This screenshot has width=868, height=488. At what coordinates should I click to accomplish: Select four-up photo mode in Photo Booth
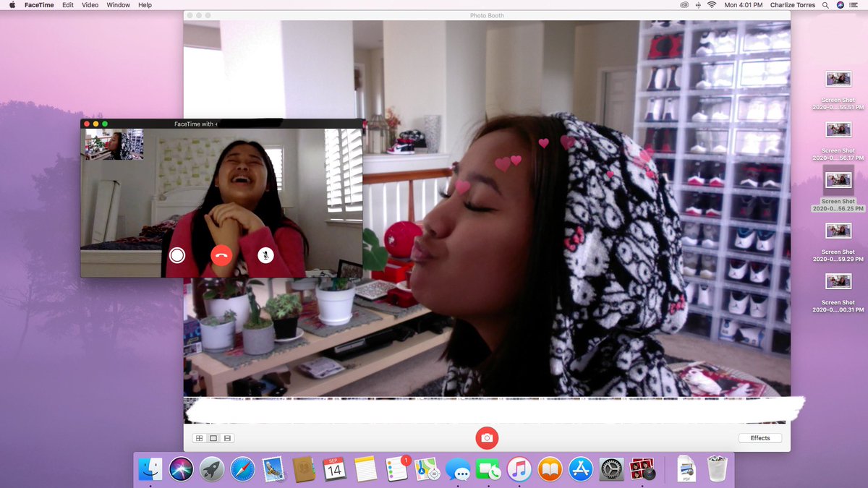tap(199, 438)
